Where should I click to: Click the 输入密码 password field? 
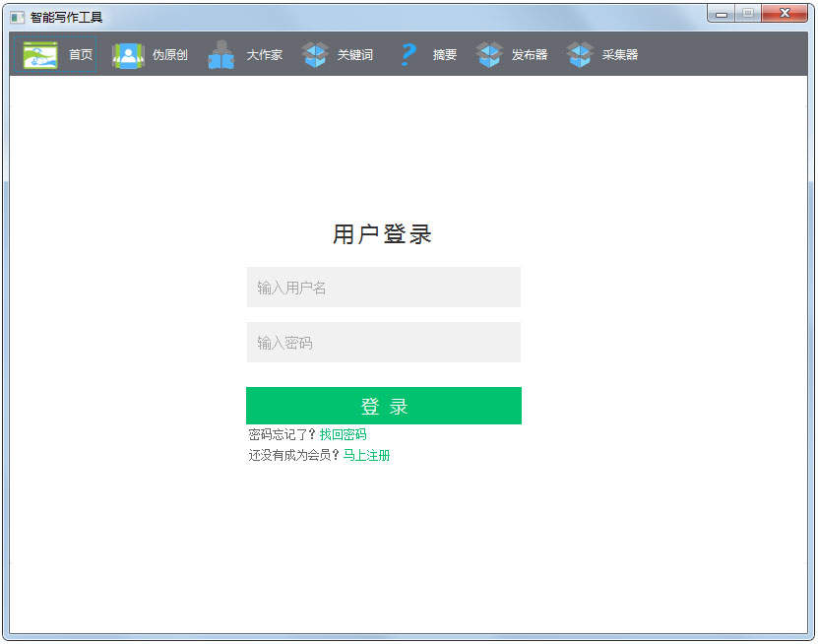tap(383, 342)
